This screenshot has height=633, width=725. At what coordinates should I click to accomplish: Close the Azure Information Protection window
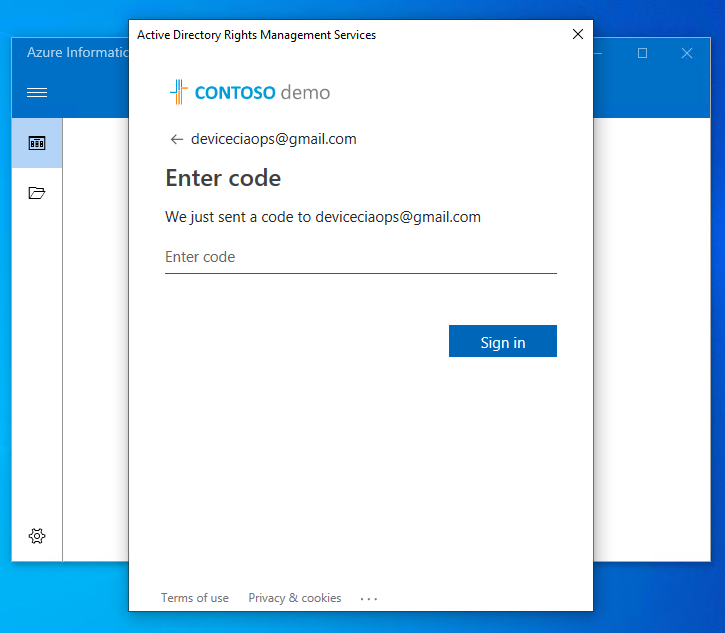pyautogui.click(x=687, y=54)
